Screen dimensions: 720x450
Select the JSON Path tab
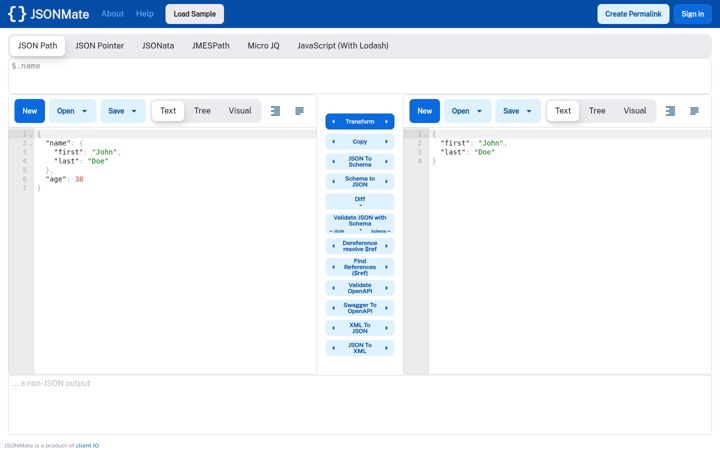pyautogui.click(x=37, y=46)
